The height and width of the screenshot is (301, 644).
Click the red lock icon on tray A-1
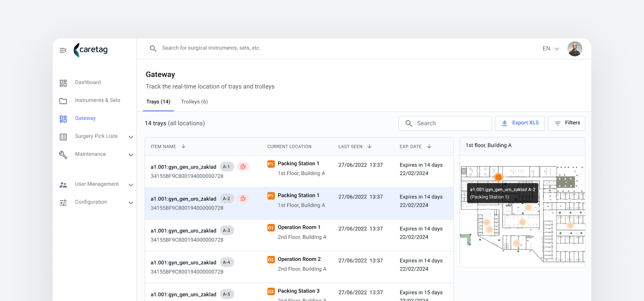[243, 166]
